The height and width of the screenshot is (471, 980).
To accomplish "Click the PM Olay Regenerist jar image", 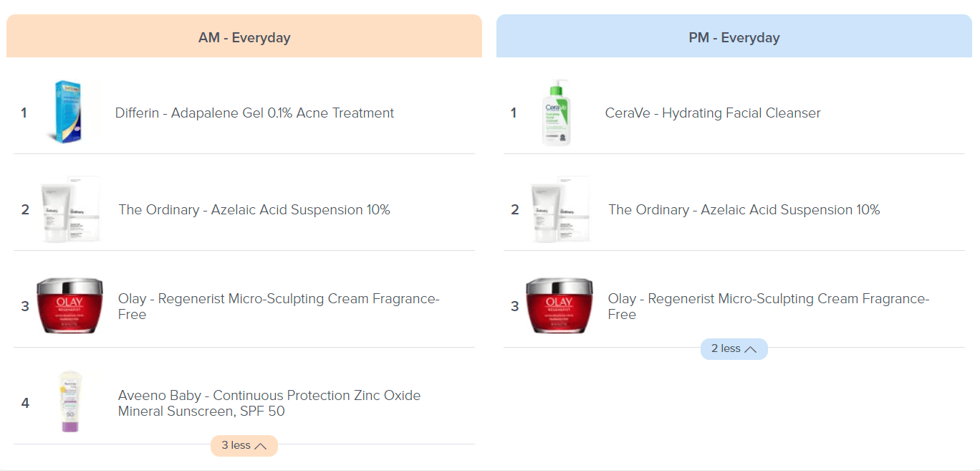I will pos(559,306).
